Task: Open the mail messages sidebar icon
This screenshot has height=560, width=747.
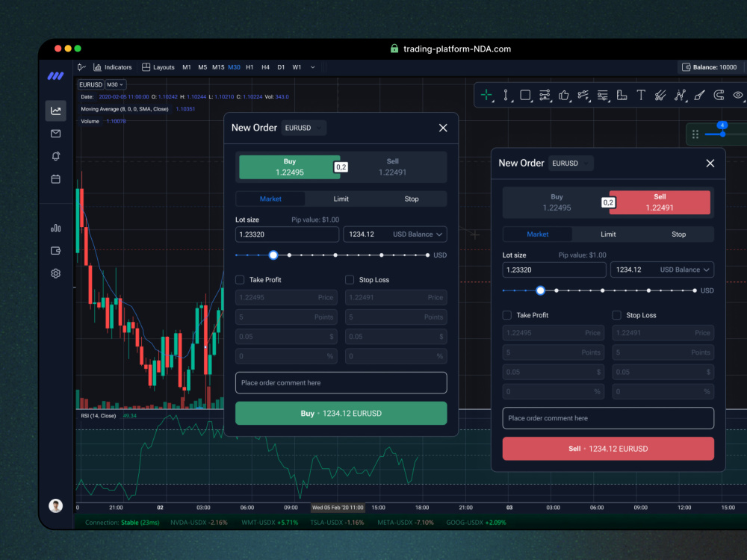Action: tap(56, 134)
